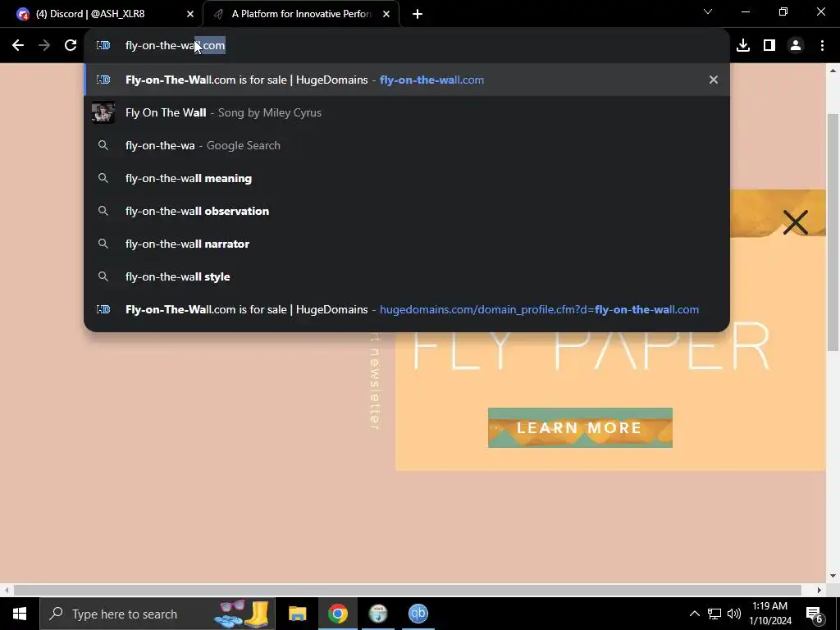
Task: Open the Chrome downloads icon
Action: [x=743, y=46]
